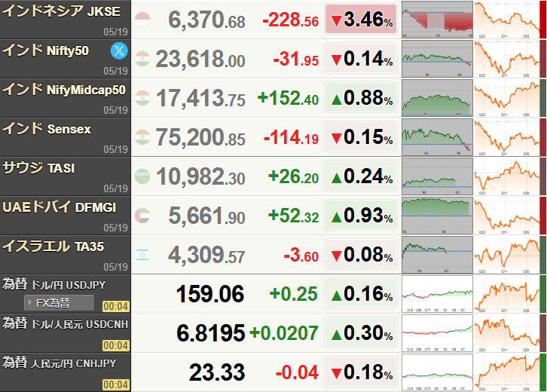Viewport: 547px width, 392px height.
Task: Click the +0.0207 change value
Action: click(x=283, y=333)
